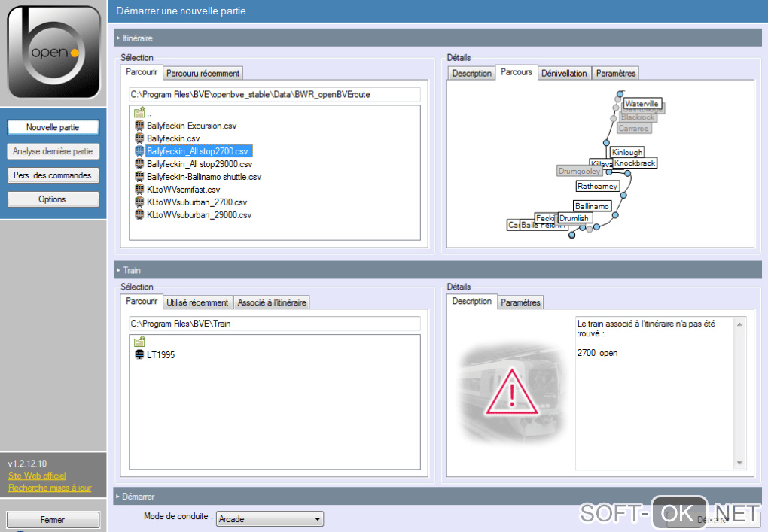Select train Description details tab

click(471, 301)
